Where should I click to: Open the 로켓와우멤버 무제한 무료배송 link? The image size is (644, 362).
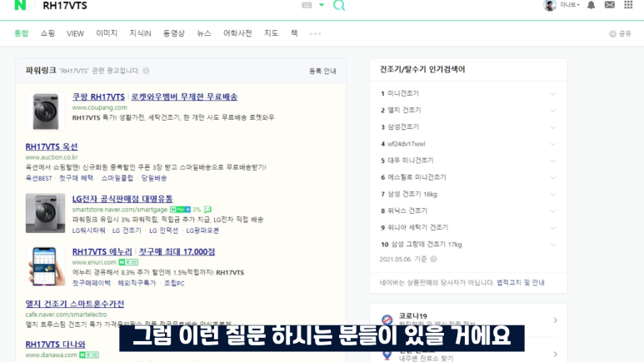pos(184,97)
